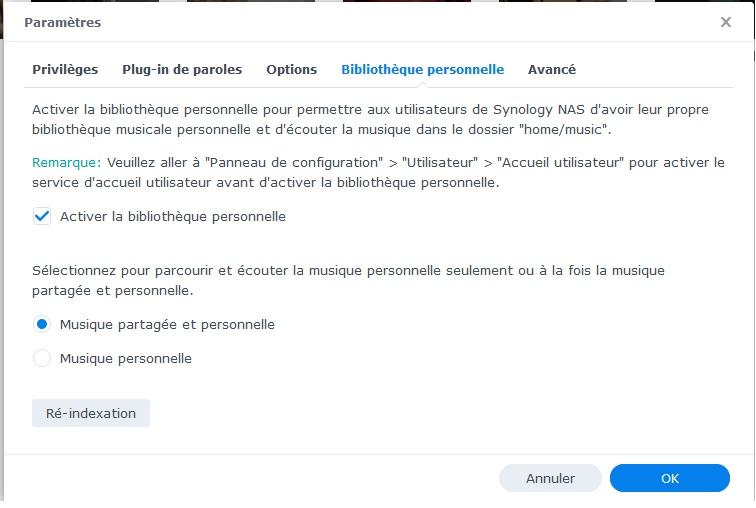Click the Paramètres dialog title
756x508 pixels.
tap(62, 22)
